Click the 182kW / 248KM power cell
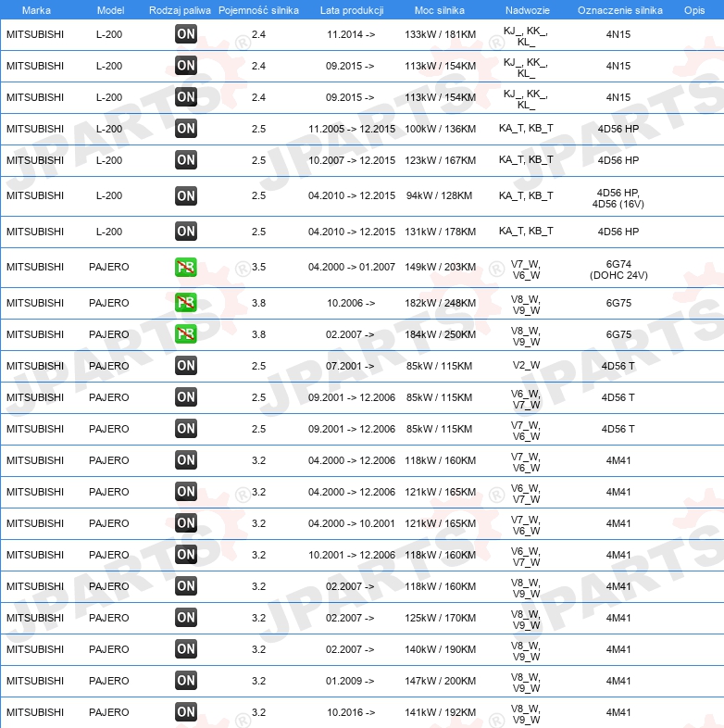 click(x=440, y=303)
